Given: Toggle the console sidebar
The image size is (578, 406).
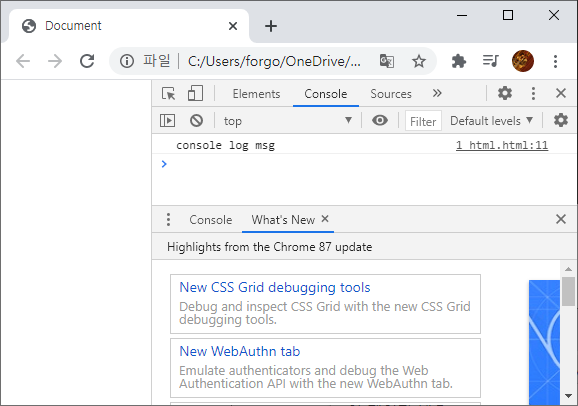Looking at the screenshot, I should pyautogui.click(x=167, y=121).
